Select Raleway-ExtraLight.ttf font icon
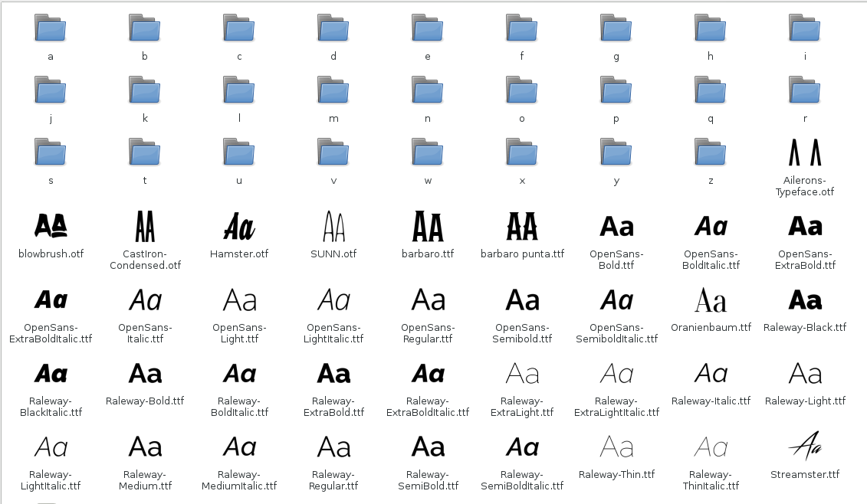 pos(523,374)
